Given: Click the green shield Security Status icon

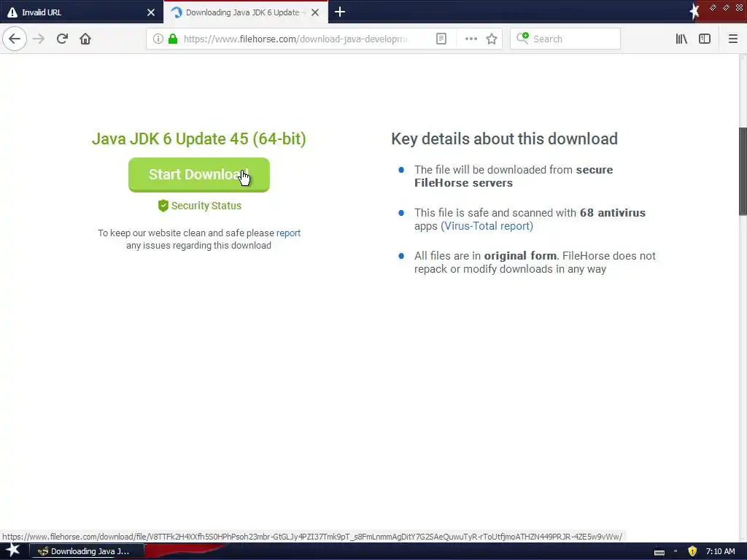Looking at the screenshot, I should (163, 206).
